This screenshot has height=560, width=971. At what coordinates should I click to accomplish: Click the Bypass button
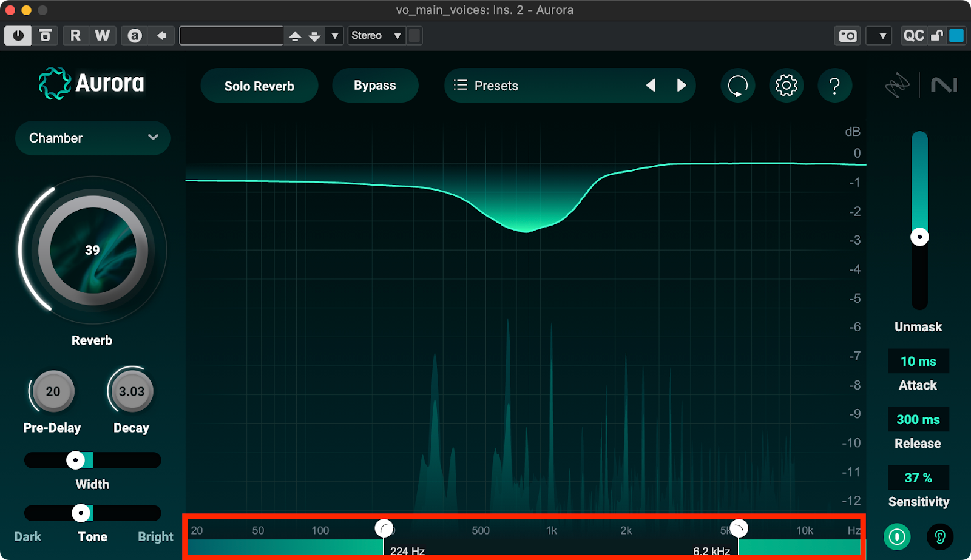375,86
